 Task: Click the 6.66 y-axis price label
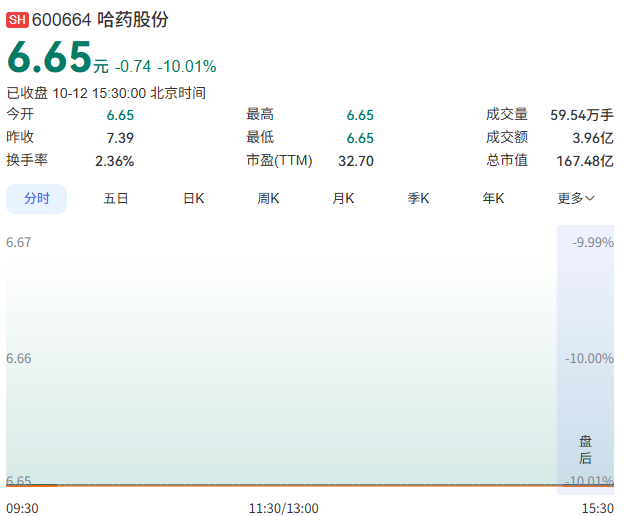[x=18, y=358]
